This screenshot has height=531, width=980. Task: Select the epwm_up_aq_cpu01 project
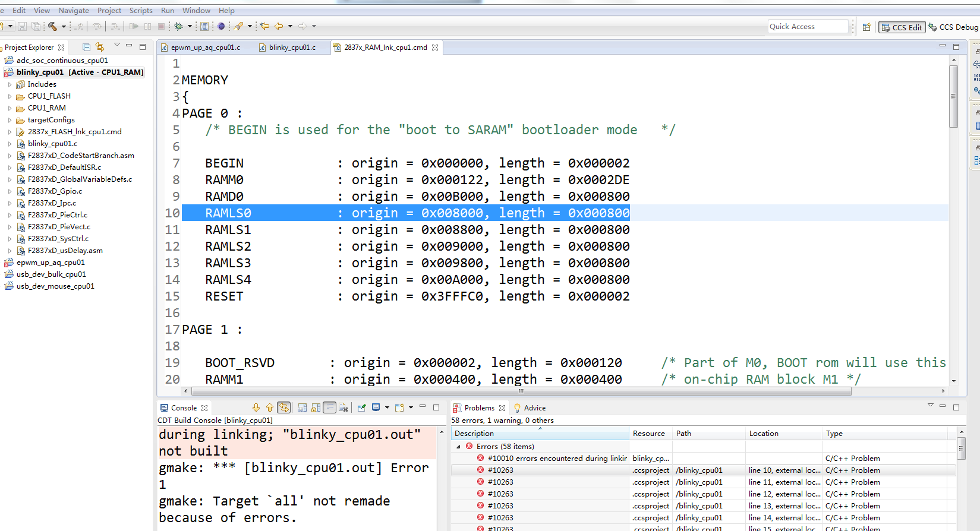[51, 263]
